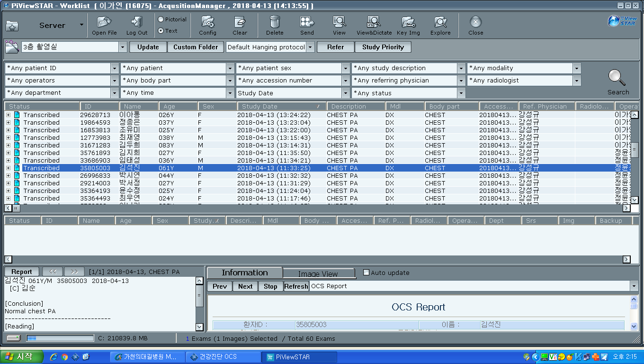Select the Pictorial radio button
The width and height of the screenshot is (644, 364).
click(x=161, y=19)
